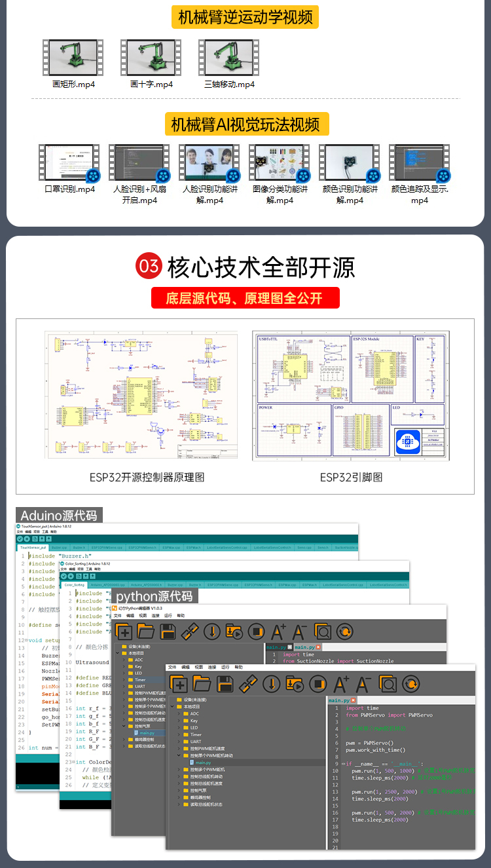Click the download arrow icon in the front Python editor
Screen dimensions: 491x868
coord(271,685)
